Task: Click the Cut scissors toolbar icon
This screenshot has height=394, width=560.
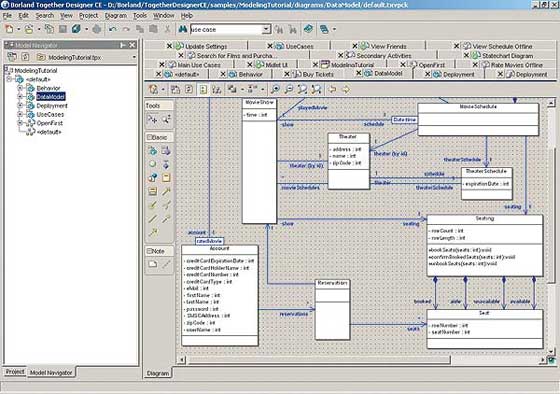Action: [167, 29]
